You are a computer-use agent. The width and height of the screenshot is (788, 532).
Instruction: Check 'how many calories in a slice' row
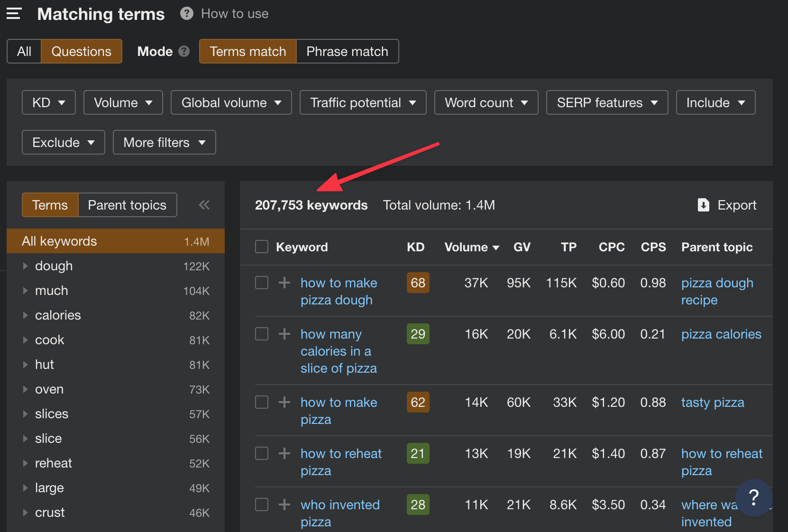coord(262,334)
